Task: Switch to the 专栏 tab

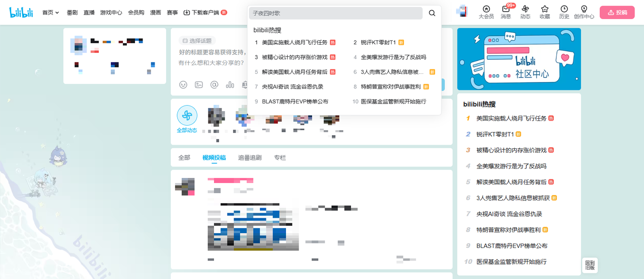Action: pyautogui.click(x=280, y=158)
